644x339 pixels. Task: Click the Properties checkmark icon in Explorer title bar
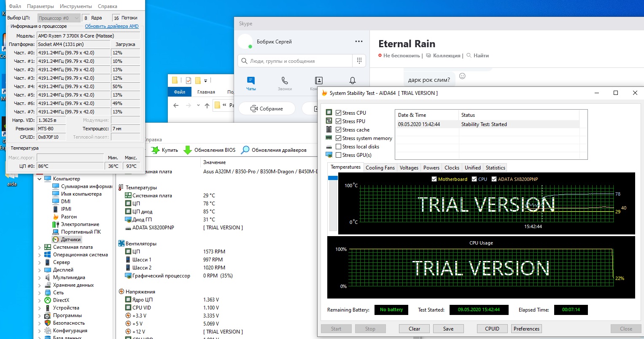(x=188, y=80)
